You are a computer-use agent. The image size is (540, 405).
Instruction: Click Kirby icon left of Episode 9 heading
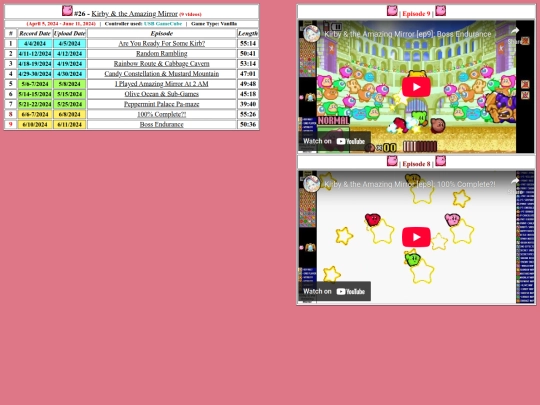click(392, 11)
